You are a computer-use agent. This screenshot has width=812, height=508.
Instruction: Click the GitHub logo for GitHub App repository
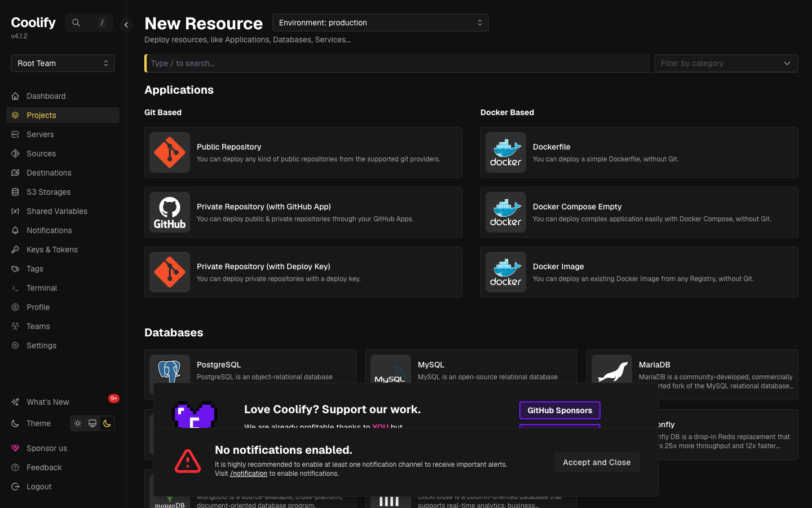pos(170,212)
